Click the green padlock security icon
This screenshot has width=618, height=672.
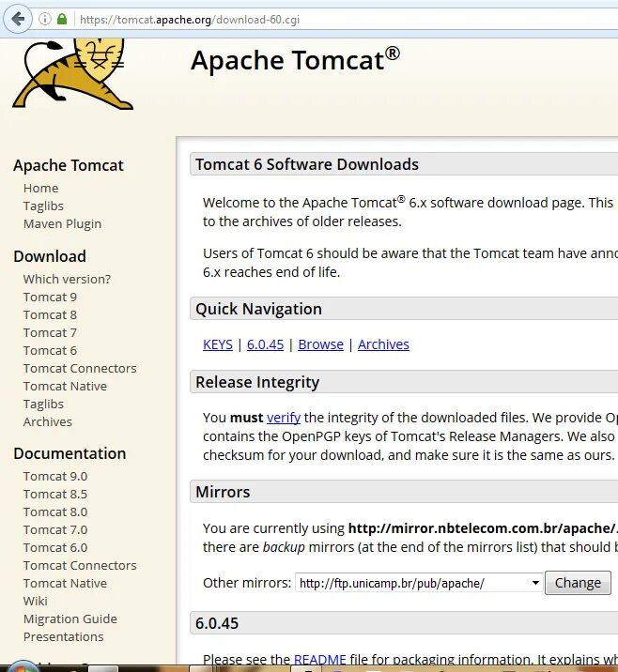pos(62,19)
